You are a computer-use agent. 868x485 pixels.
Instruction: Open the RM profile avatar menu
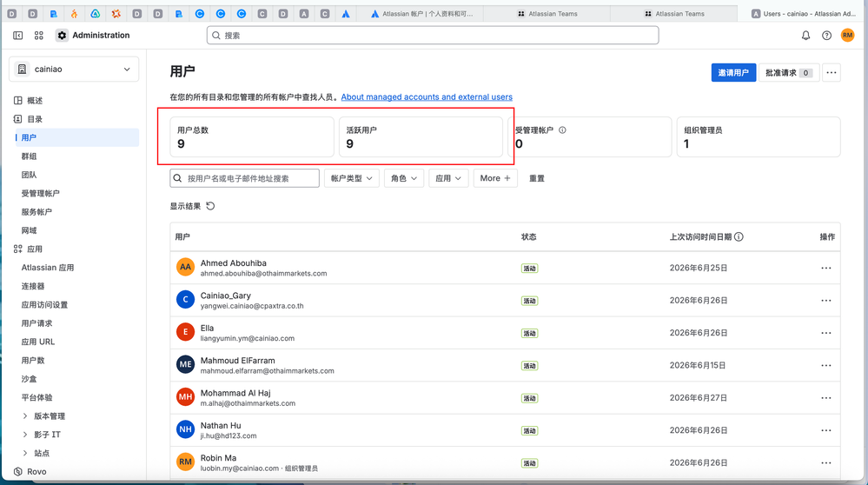tap(847, 36)
